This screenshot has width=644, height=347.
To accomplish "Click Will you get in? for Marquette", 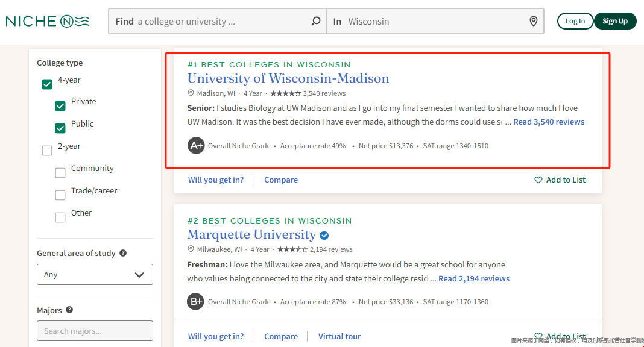I will [216, 336].
